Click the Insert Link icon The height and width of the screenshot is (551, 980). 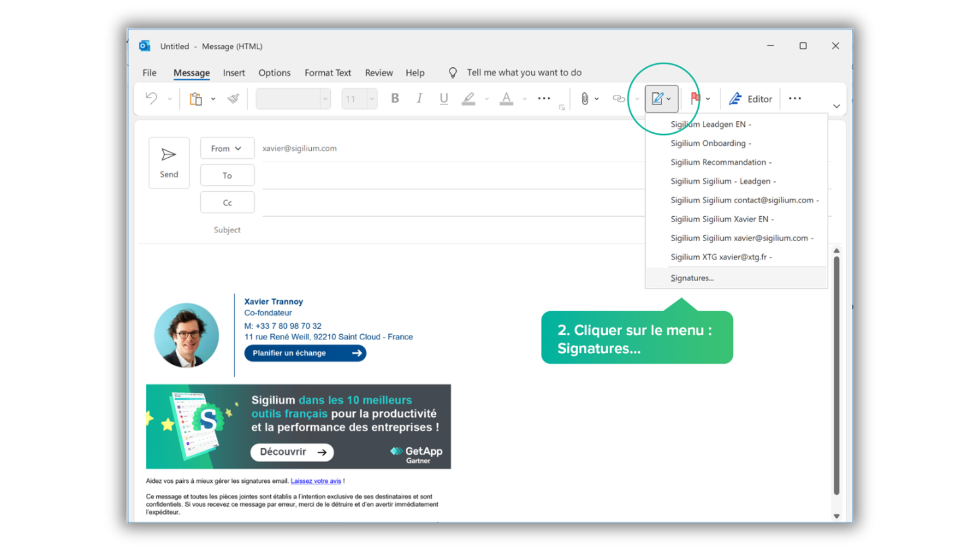pyautogui.click(x=619, y=98)
